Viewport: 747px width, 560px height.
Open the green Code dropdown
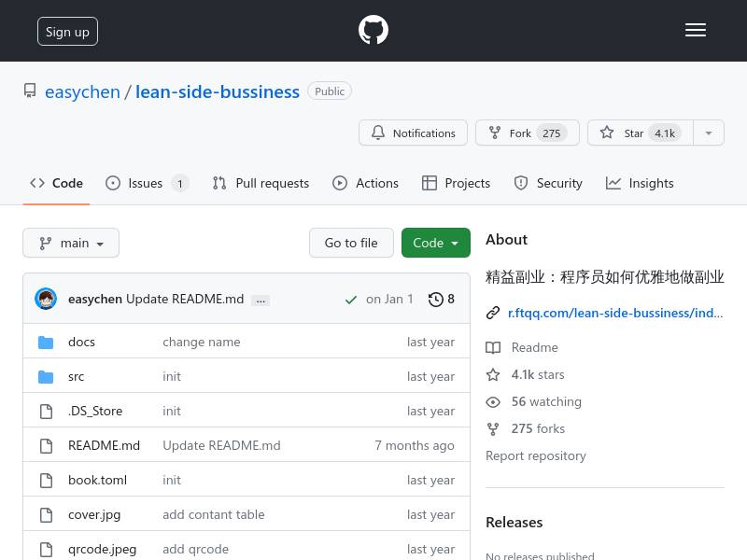436,243
